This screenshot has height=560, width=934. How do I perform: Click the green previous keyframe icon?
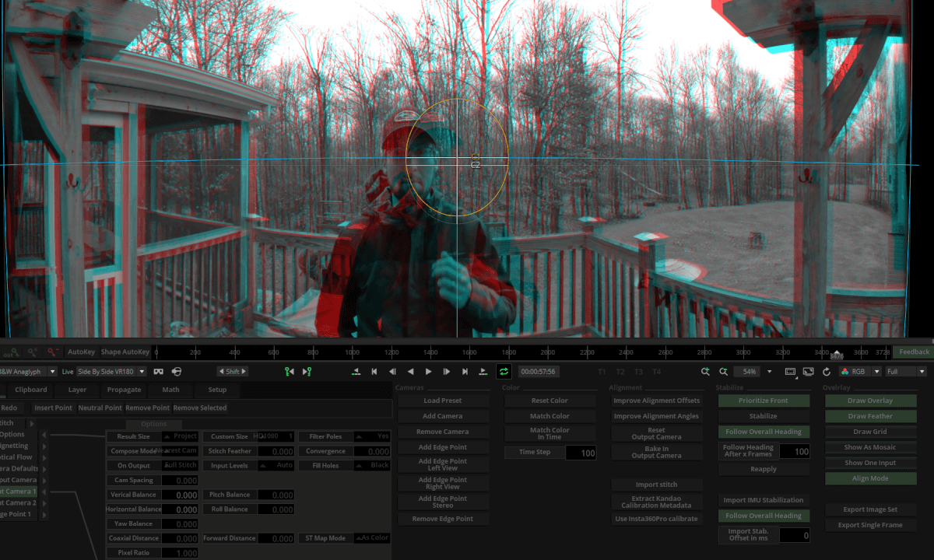tap(290, 372)
